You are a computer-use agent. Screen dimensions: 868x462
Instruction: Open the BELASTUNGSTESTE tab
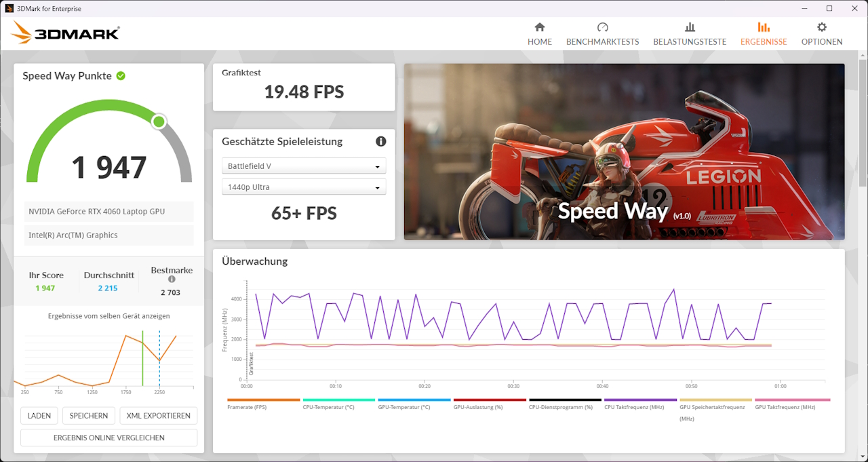(x=690, y=34)
